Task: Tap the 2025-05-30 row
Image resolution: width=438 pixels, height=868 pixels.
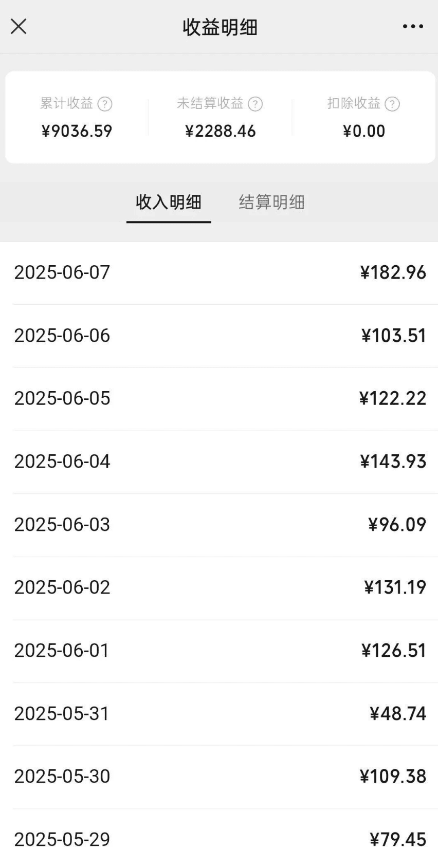Action: click(x=219, y=777)
